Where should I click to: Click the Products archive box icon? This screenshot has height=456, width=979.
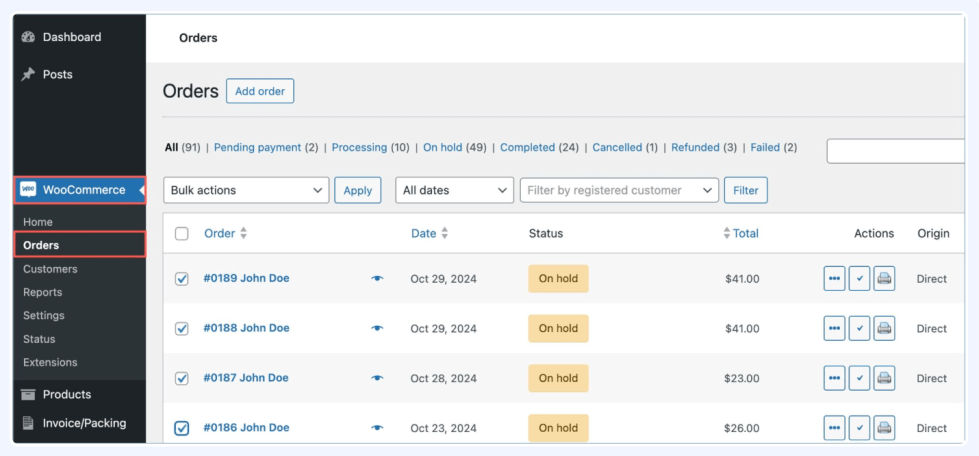(x=28, y=394)
